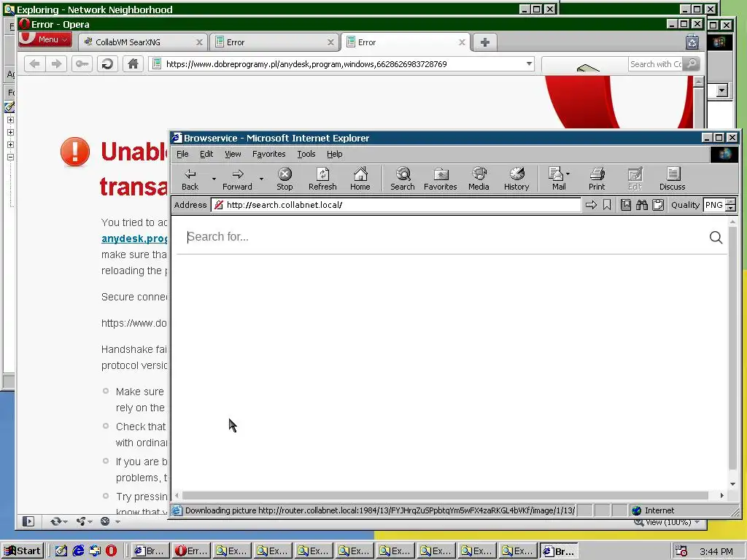Expand the first tree node in Explorer window
This screenshot has height=560, width=747.
(x=10, y=120)
